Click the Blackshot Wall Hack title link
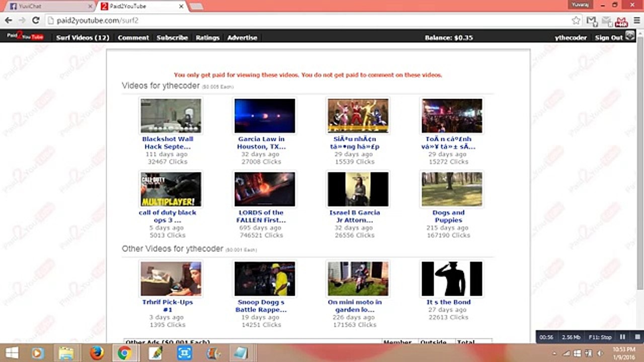This screenshot has width=644, height=362. click(168, 143)
